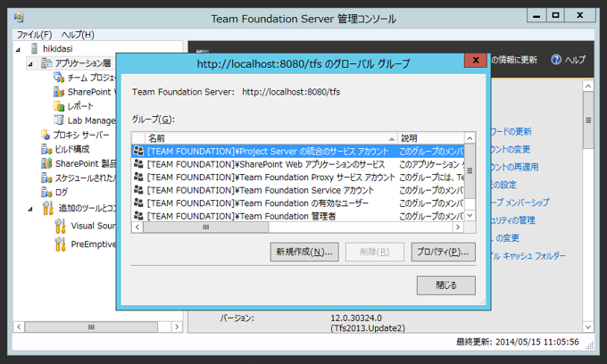607x364 pixels.
Task: Click the SharePoint Web application icon
Action: pos(59,92)
